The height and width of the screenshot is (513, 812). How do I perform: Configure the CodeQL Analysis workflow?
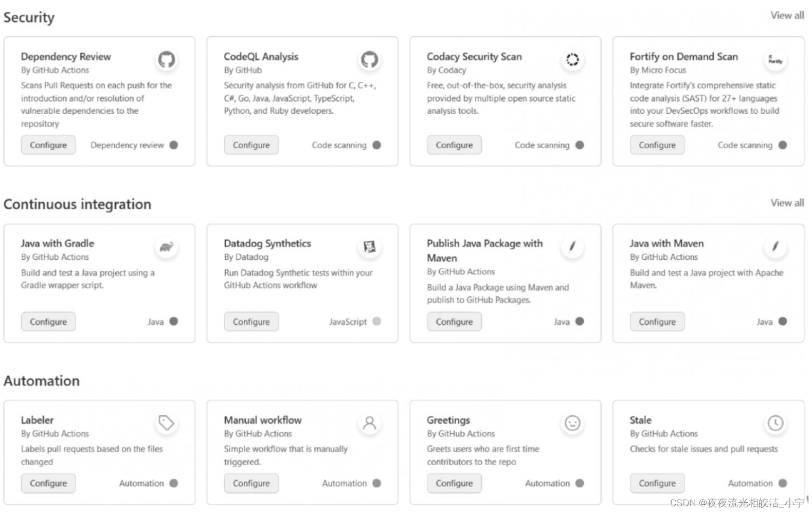coord(251,145)
